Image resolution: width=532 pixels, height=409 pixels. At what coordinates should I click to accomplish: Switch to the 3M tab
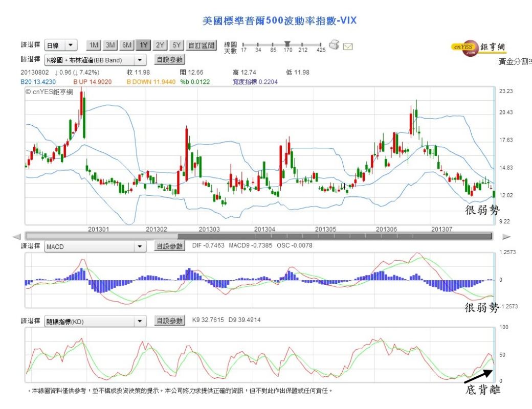(x=109, y=45)
